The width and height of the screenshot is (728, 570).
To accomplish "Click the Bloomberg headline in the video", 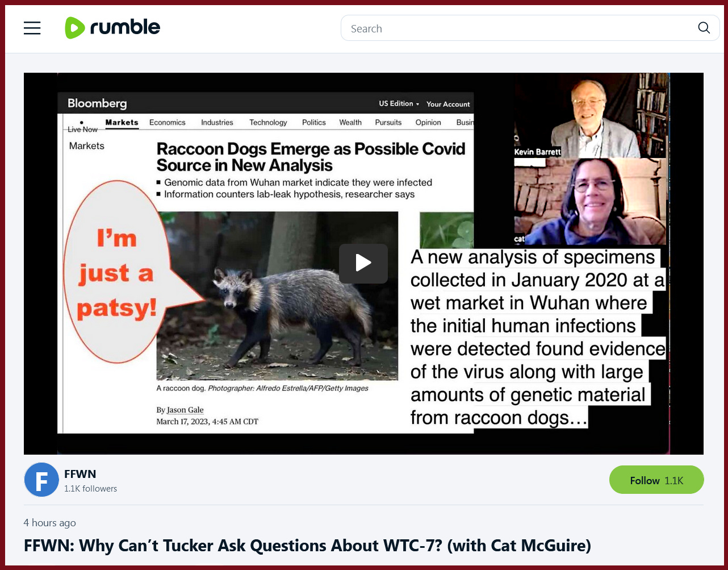I will pyautogui.click(x=311, y=157).
